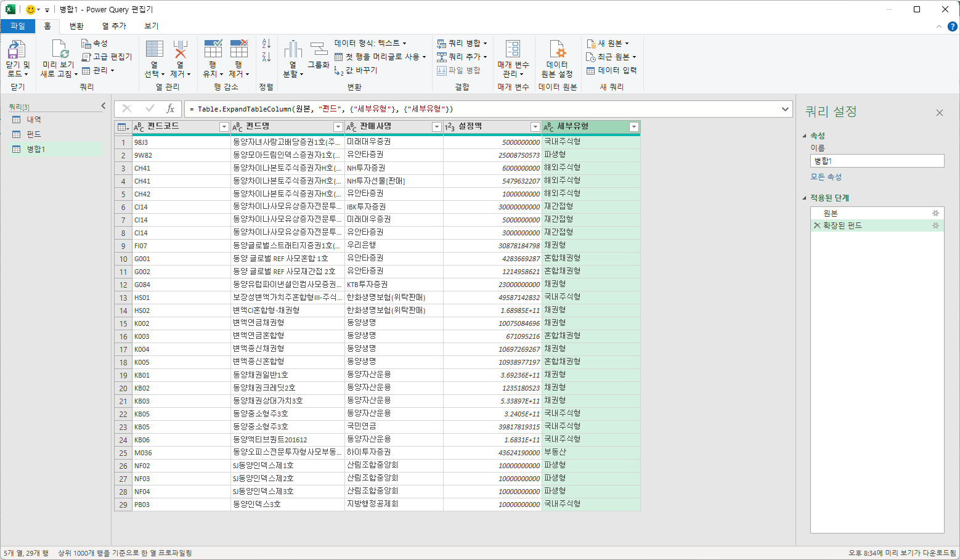Image resolution: width=960 pixels, height=560 pixels.
Task: Switch to the Add Column (열 추가) tab
Action: [x=114, y=26]
